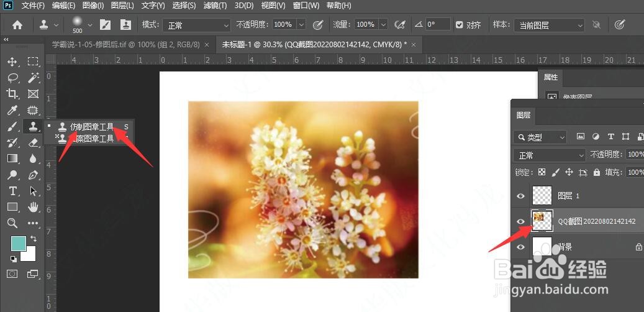Open the Clone Source panel icon

(125, 25)
